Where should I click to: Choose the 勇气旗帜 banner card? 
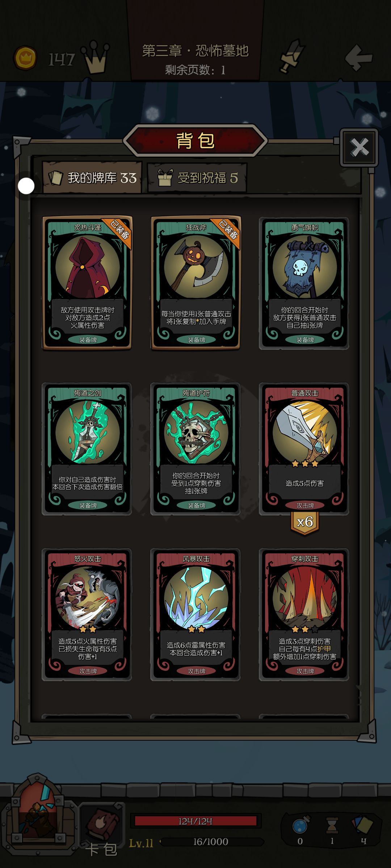pyautogui.click(x=304, y=283)
